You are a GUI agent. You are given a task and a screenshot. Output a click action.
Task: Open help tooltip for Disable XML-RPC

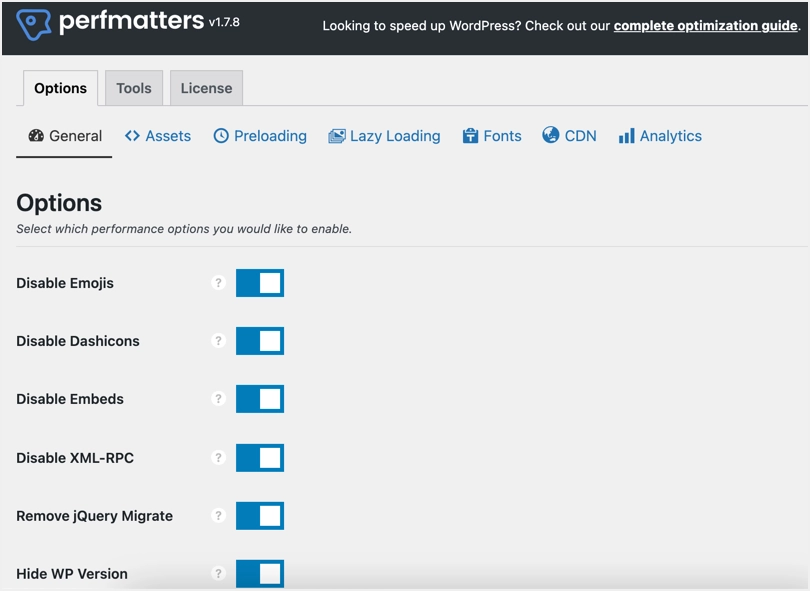pyautogui.click(x=219, y=457)
